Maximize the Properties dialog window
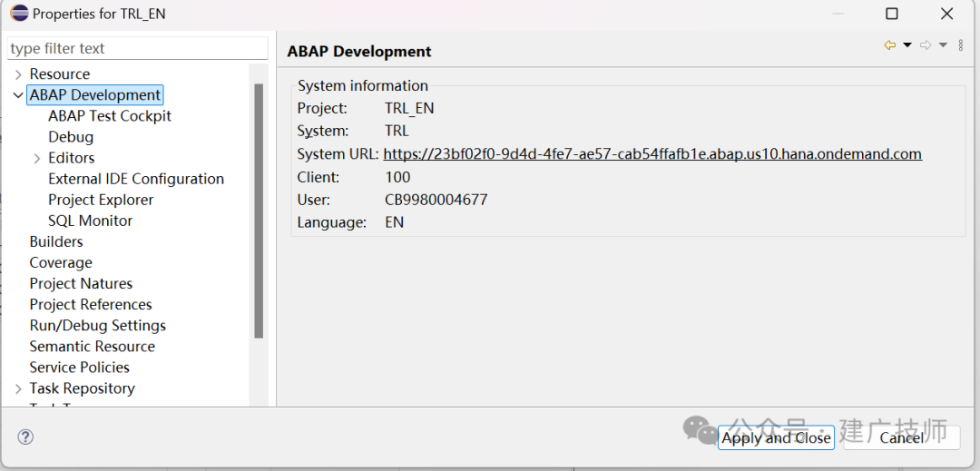The width and height of the screenshot is (980, 471). tap(892, 13)
